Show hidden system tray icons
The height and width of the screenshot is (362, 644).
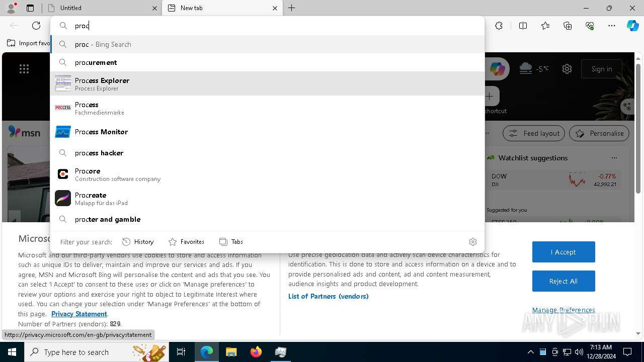click(x=530, y=352)
